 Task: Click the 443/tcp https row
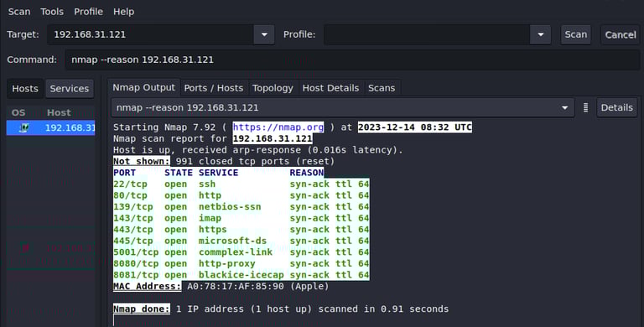(x=241, y=230)
